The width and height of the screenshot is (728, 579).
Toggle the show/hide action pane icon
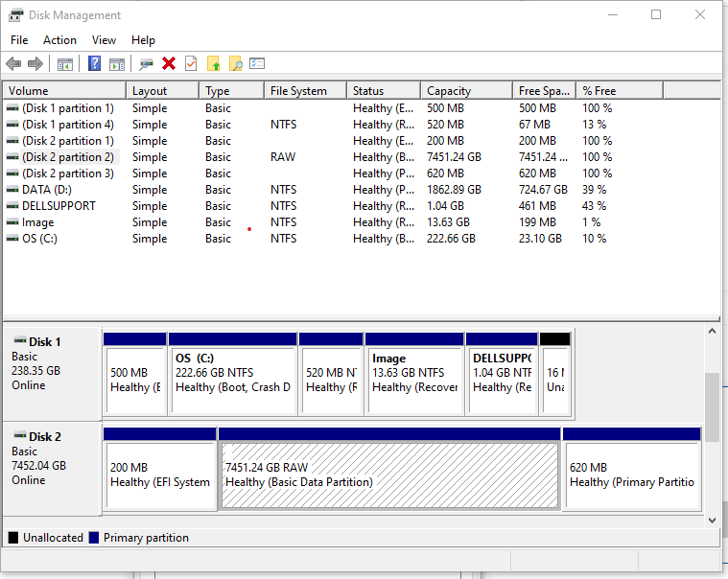(117, 64)
